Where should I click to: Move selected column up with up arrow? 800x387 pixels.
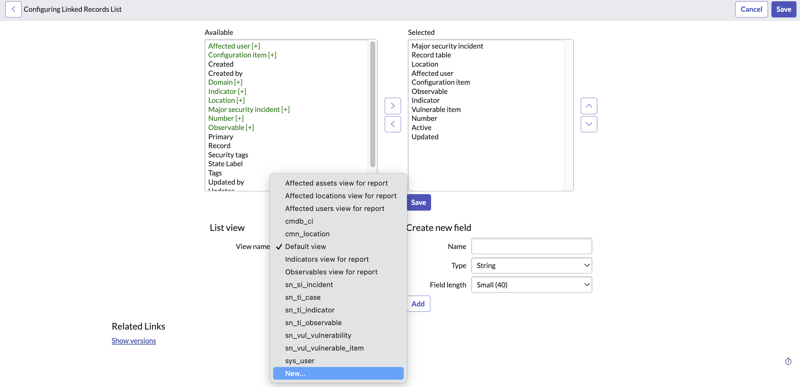coord(589,106)
